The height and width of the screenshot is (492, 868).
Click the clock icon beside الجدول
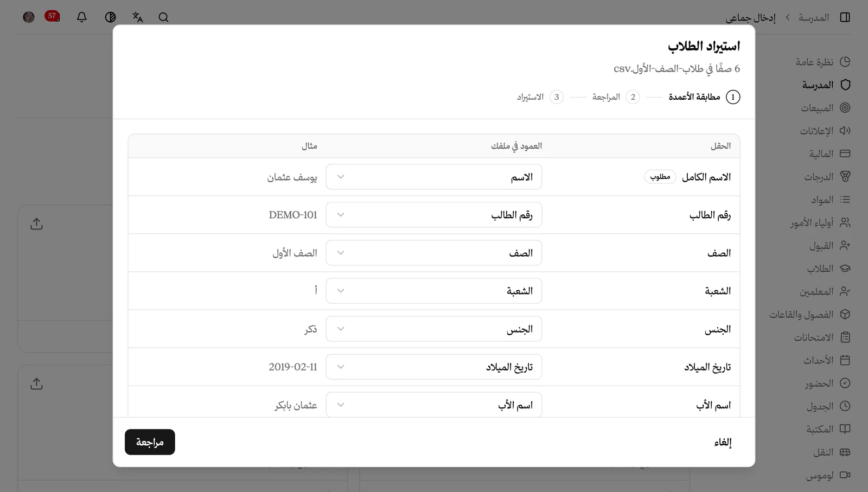845,406
